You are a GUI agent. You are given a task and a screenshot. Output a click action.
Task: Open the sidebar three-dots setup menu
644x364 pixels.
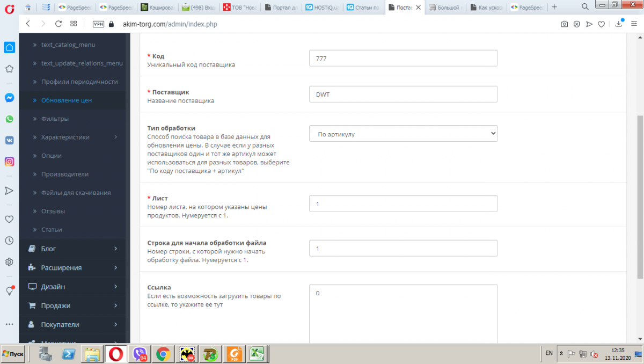(9, 324)
